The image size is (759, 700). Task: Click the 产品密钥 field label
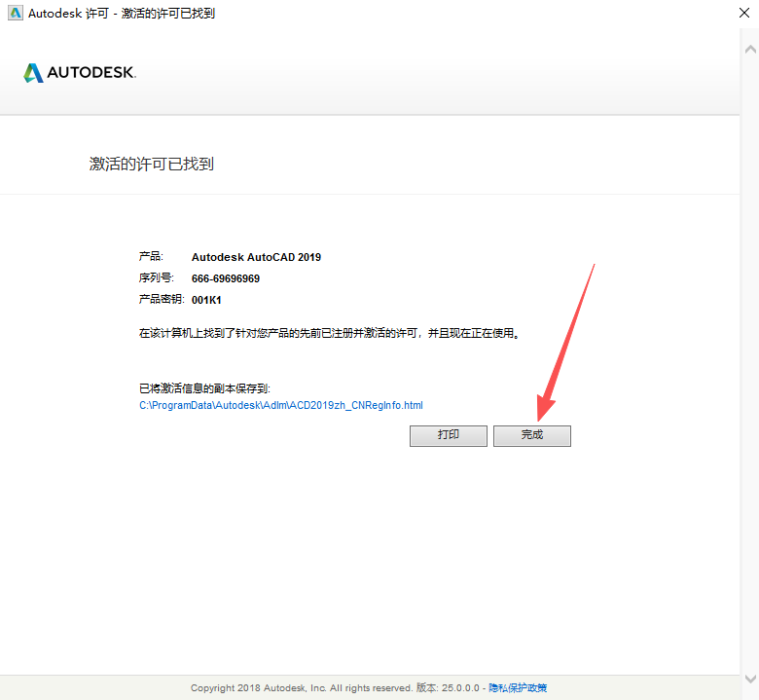[x=162, y=299]
